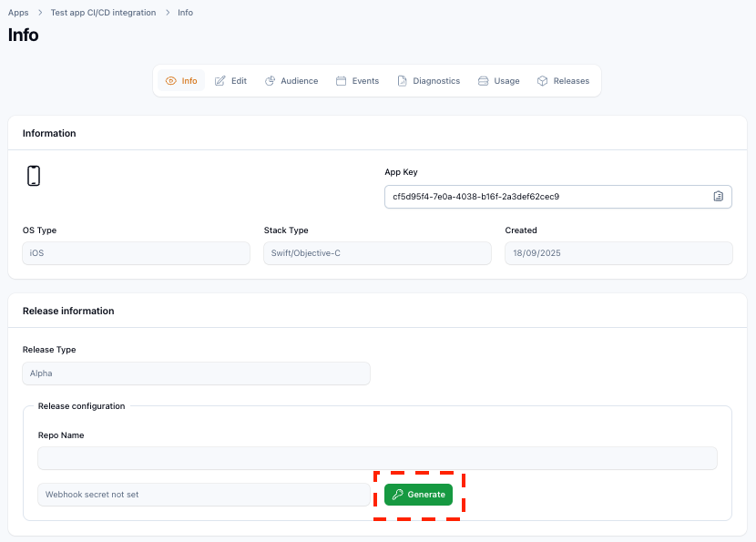Generate a new webhook secret

[x=418, y=495]
